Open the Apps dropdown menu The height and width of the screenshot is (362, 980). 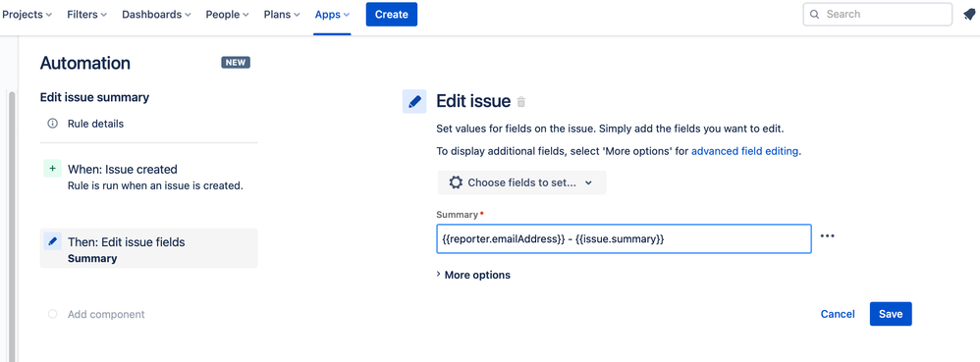coord(332,15)
